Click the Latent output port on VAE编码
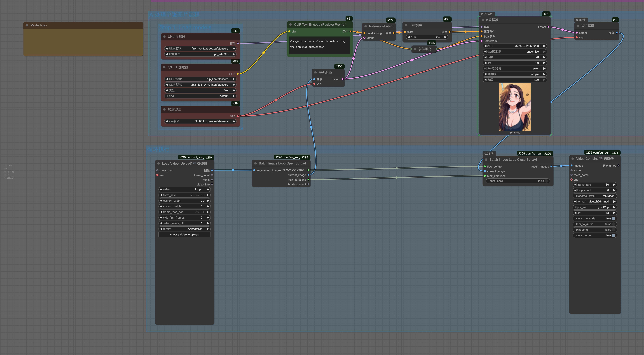This screenshot has height=355, width=644. click(x=342, y=79)
